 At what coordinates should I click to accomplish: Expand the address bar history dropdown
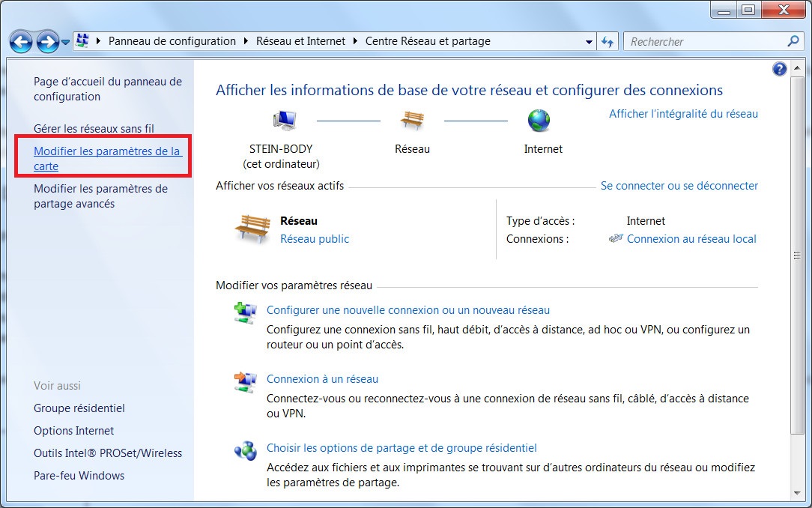tap(589, 42)
